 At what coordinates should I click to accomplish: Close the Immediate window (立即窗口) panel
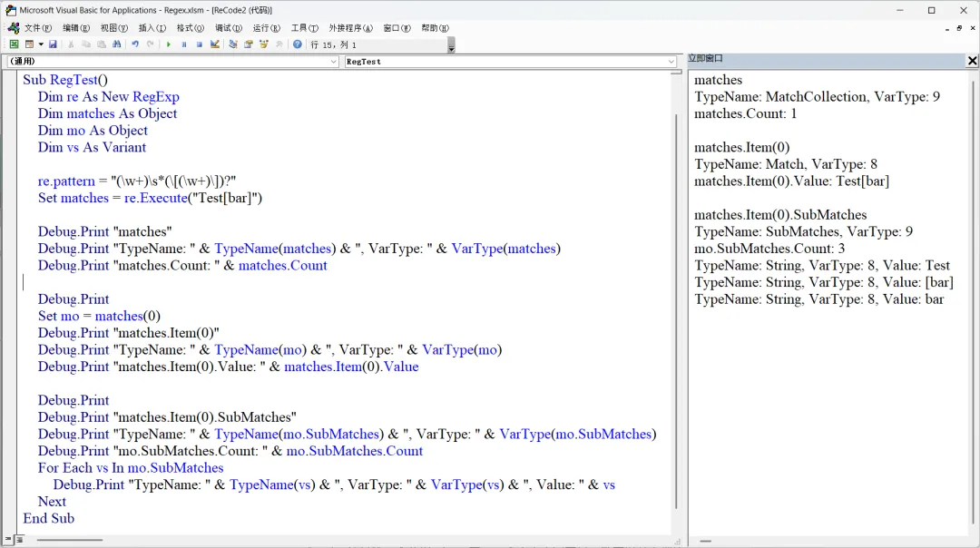coord(972,61)
